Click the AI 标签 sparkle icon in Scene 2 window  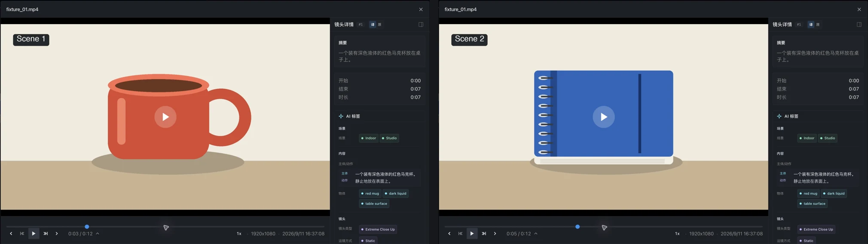tap(779, 116)
